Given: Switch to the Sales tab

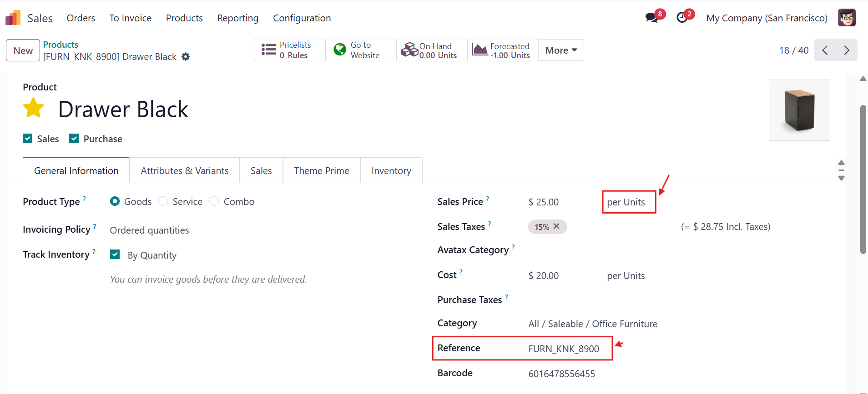Looking at the screenshot, I should (x=261, y=170).
